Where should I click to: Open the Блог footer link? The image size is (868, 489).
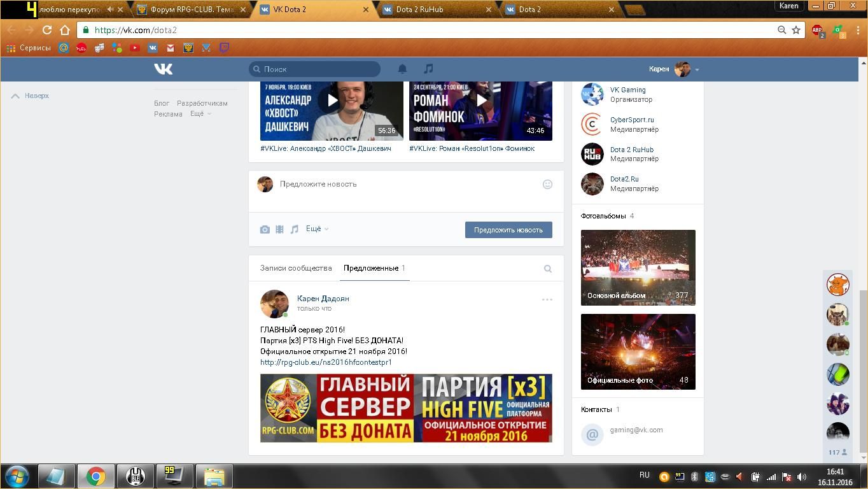[x=162, y=103]
